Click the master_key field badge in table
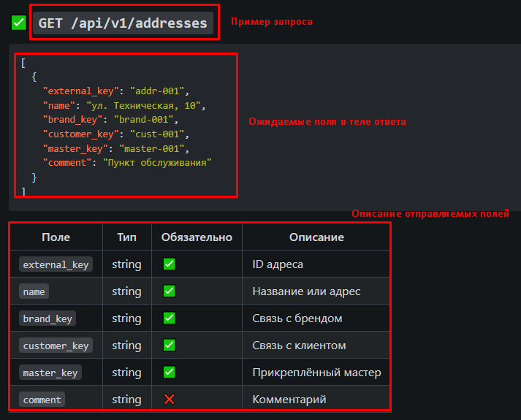Viewport: 521px width, 420px height. [x=50, y=373]
